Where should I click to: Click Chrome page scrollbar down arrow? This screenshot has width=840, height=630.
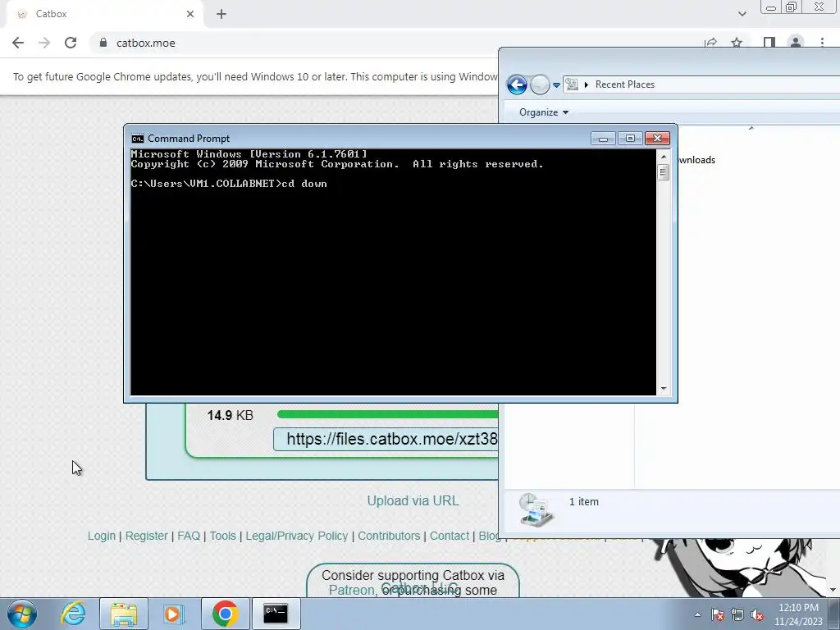tap(833, 591)
